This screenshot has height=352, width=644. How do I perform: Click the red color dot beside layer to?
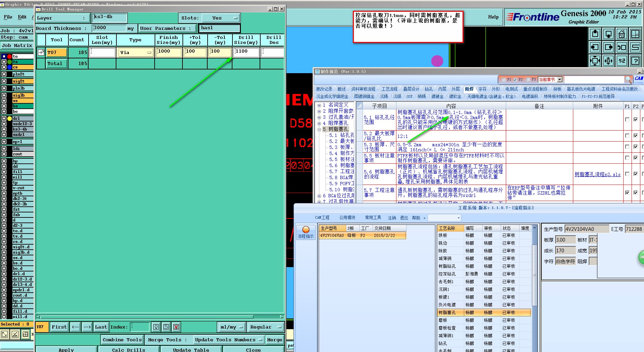click(x=10, y=56)
